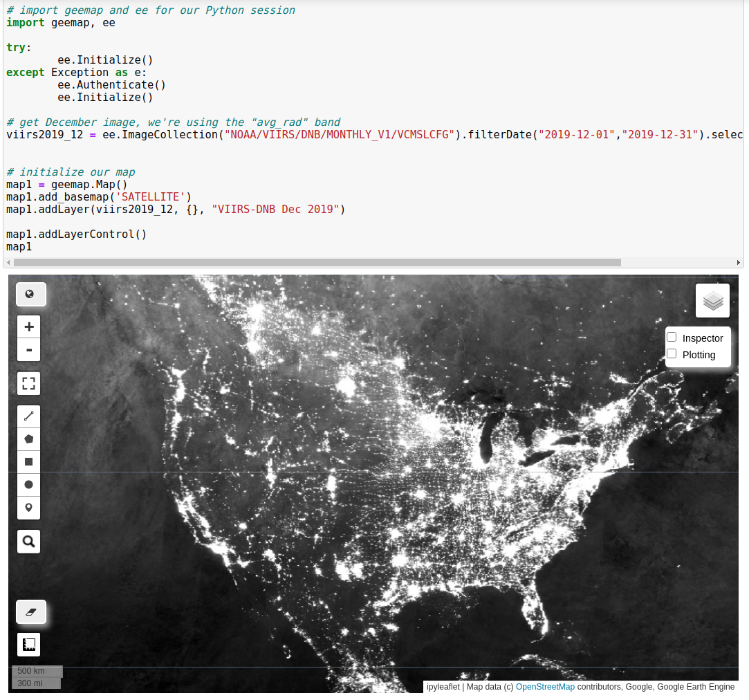Select the place marker tool
Screen dimensions: 749x700
click(x=28, y=507)
